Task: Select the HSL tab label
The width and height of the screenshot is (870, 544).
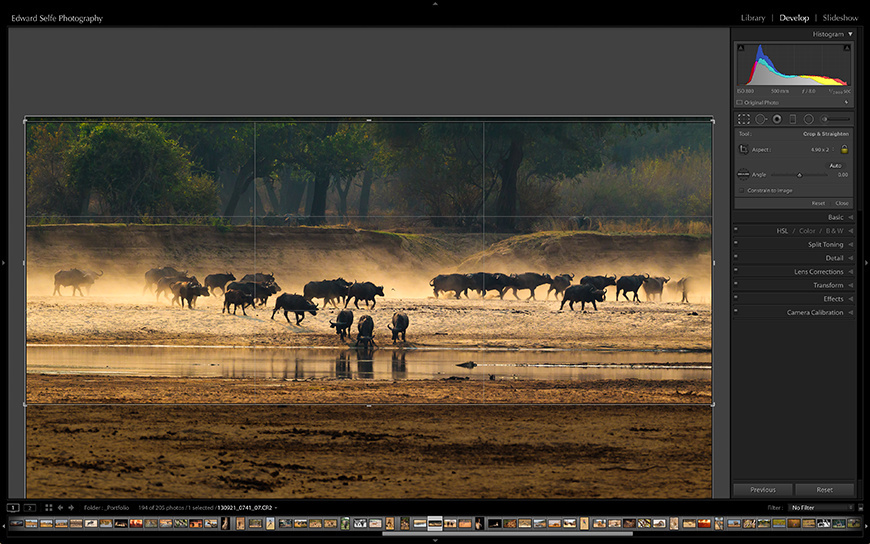Action: tap(782, 231)
